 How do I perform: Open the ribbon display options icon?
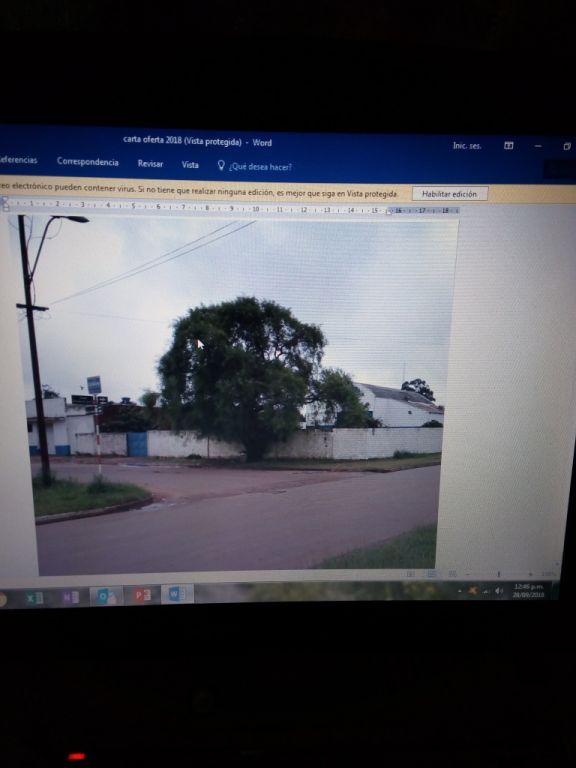click(x=508, y=145)
